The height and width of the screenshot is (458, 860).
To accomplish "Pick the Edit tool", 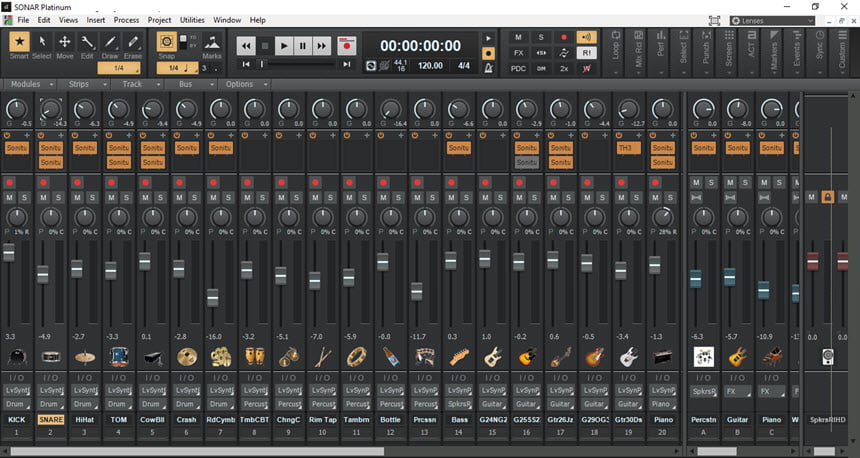I will pyautogui.click(x=87, y=42).
